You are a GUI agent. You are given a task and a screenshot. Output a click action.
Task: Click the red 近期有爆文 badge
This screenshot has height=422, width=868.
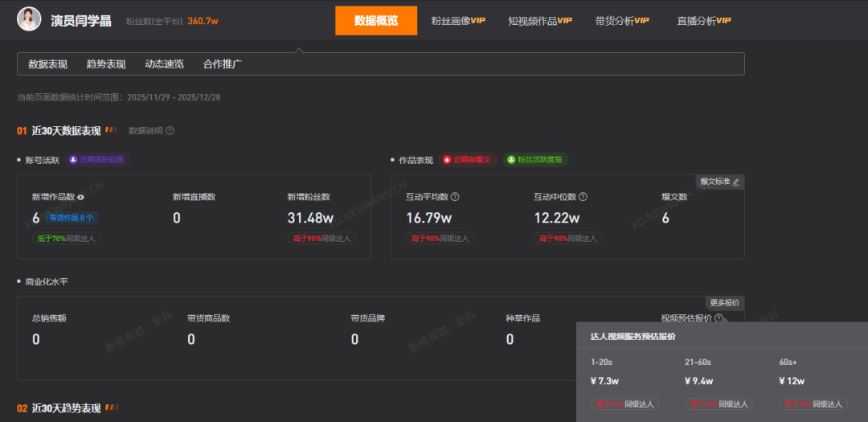(469, 160)
